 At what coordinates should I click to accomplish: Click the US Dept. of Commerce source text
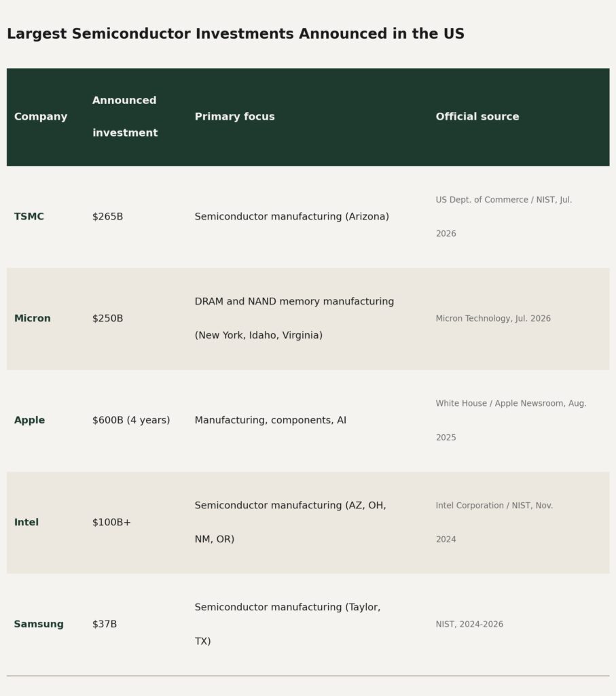coord(504,217)
